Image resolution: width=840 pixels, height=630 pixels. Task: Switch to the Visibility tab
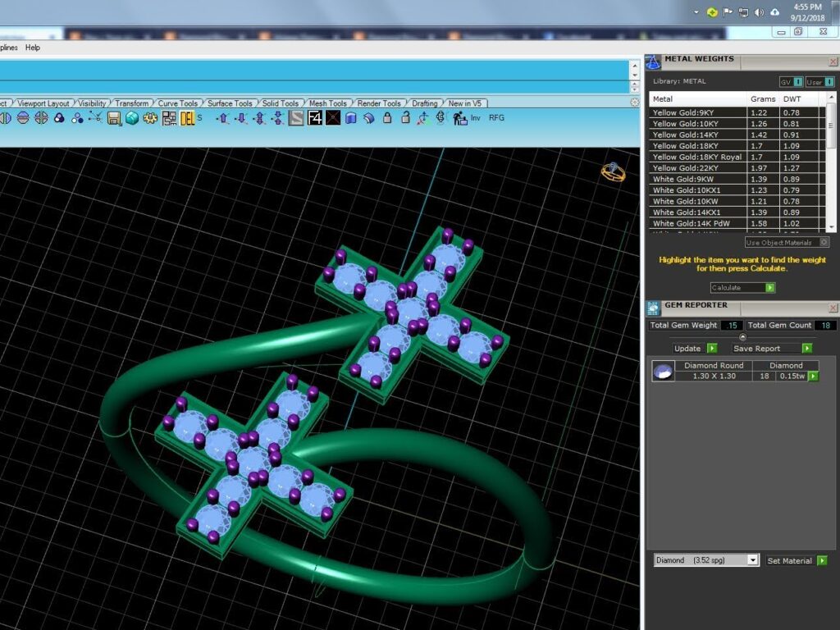click(x=92, y=103)
